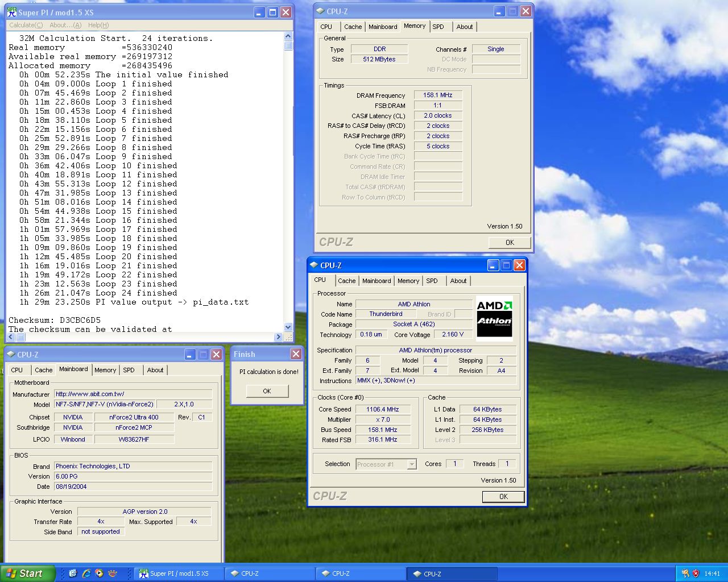Open Windows Media Player quick launch icon

100,573
